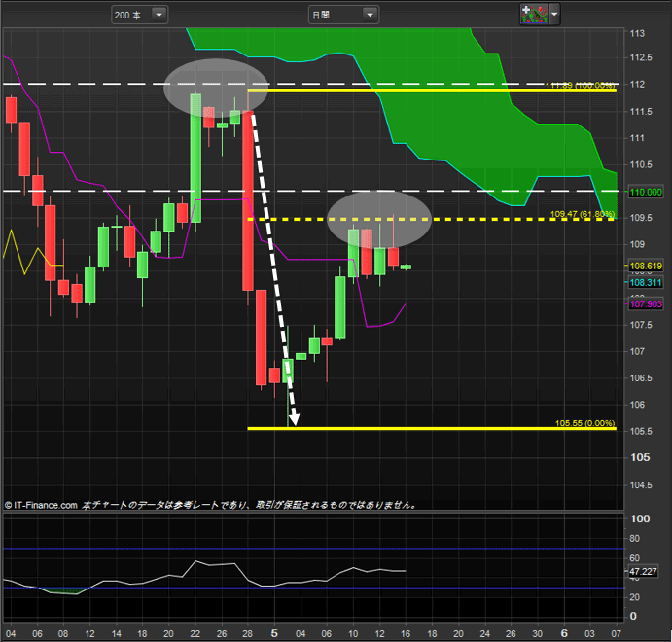Select the 110.000 horizontal line price label
672x642 pixels.
coord(646,192)
